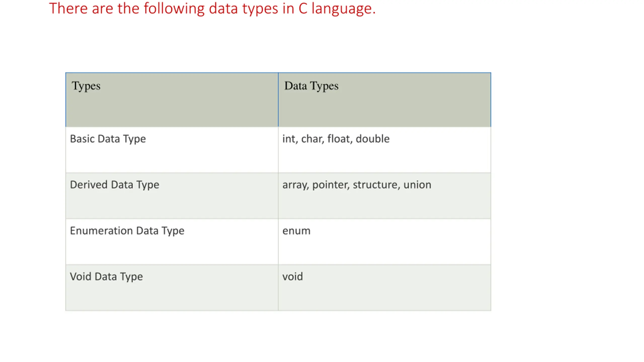
Task: Click the word 'double' in table
Action: point(373,139)
